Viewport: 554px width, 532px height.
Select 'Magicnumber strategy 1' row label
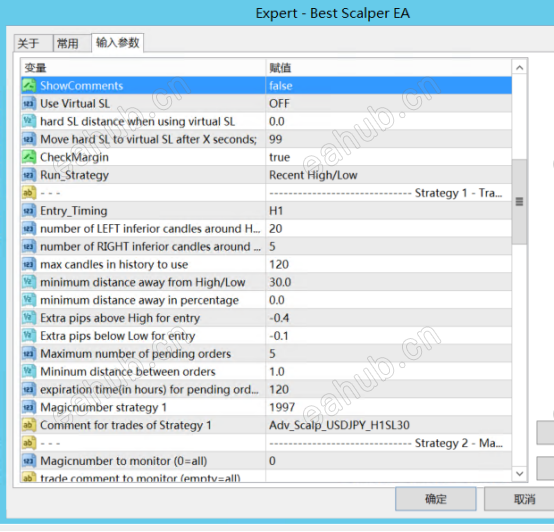tap(103, 407)
